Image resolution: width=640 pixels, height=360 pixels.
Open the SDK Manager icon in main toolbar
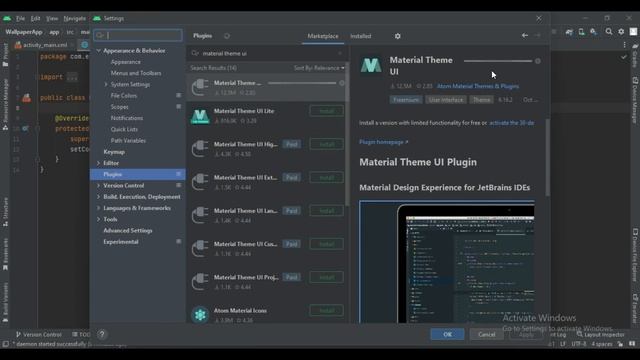[593, 31]
